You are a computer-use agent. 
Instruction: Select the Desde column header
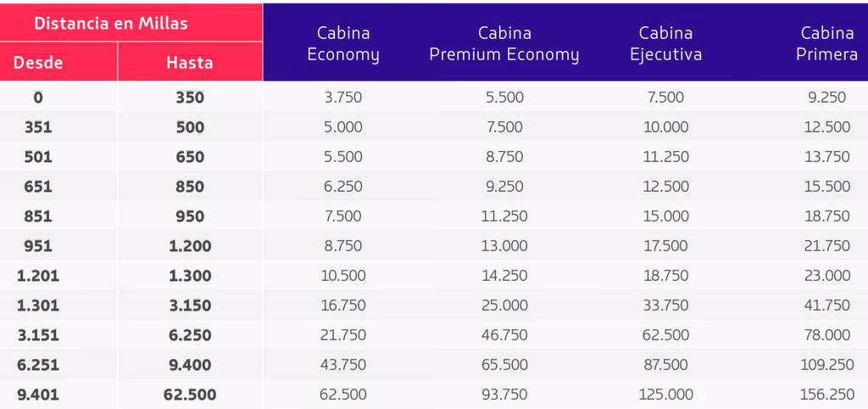tap(37, 62)
